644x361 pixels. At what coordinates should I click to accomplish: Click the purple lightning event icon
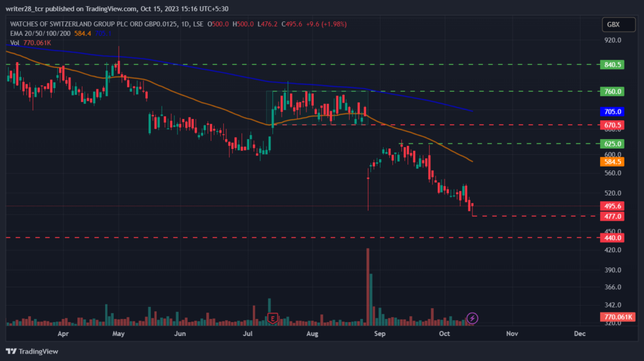coord(472,318)
